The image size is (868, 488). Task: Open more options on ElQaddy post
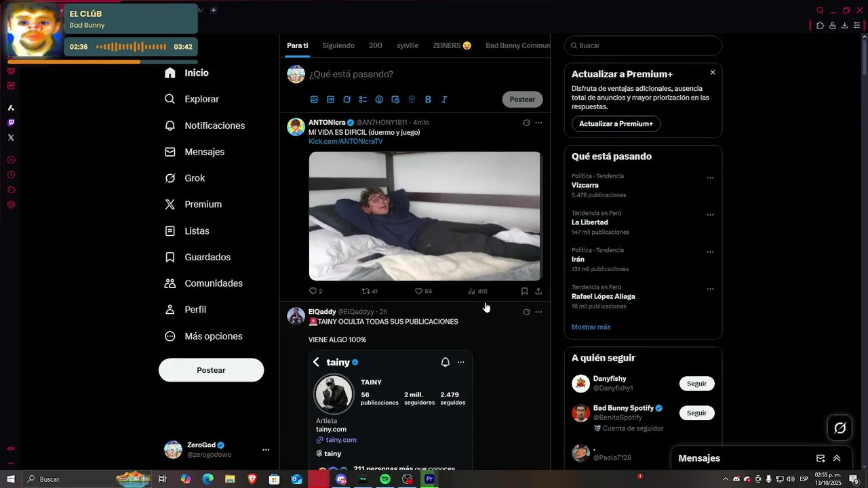538,312
